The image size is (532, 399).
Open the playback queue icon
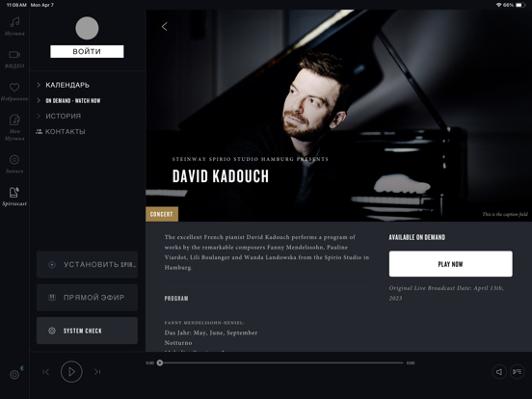coord(518,372)
